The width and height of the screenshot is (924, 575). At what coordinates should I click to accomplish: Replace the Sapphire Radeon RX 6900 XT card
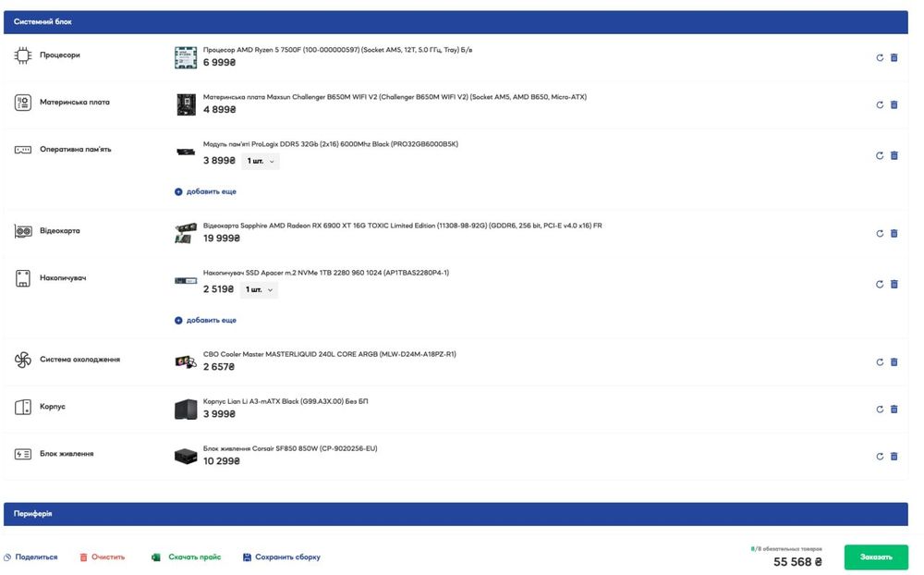880,234
